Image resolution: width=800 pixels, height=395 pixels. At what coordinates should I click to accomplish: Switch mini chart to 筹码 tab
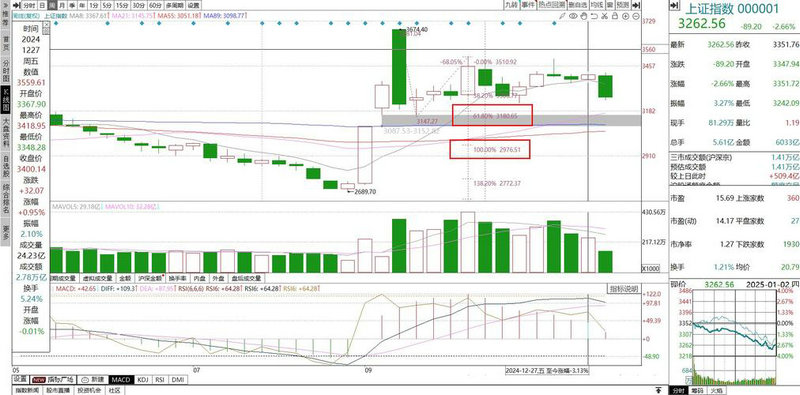(x=697, y=391)
